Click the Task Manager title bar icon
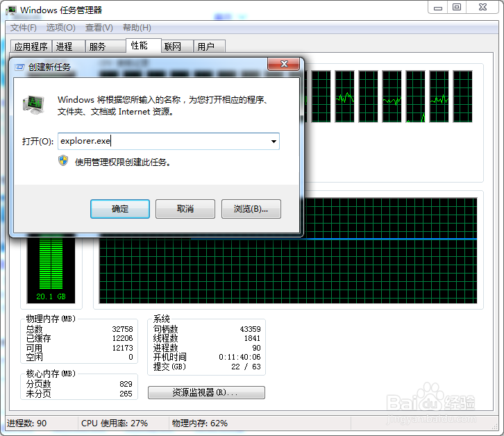The width and height of the screenshot is (504, 436). tap(10, 10)
